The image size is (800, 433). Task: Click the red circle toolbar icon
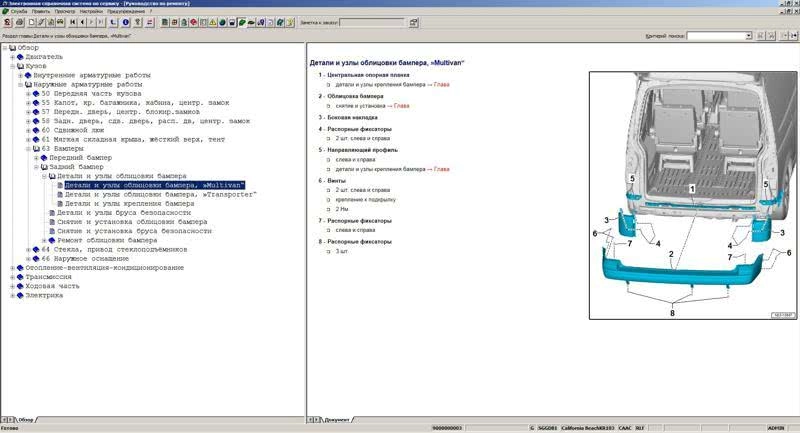(193, 22)
